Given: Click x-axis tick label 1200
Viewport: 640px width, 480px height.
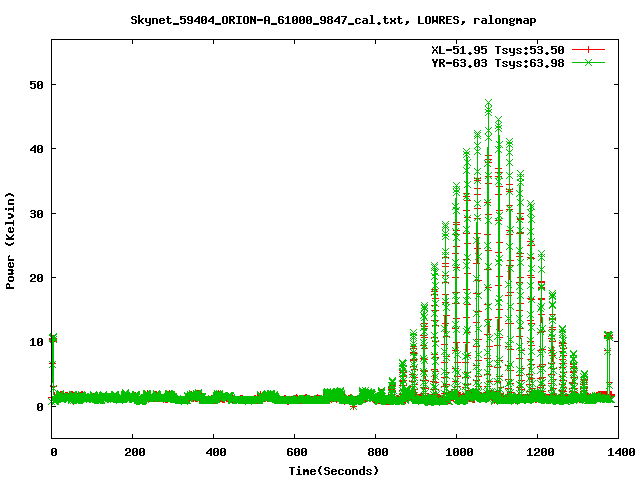Looking at the screenshot, I should click(x=540, y=452).
